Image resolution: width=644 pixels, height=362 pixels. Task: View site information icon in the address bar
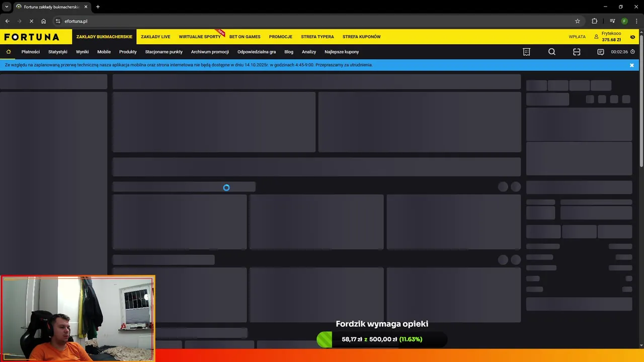(58, 21)
